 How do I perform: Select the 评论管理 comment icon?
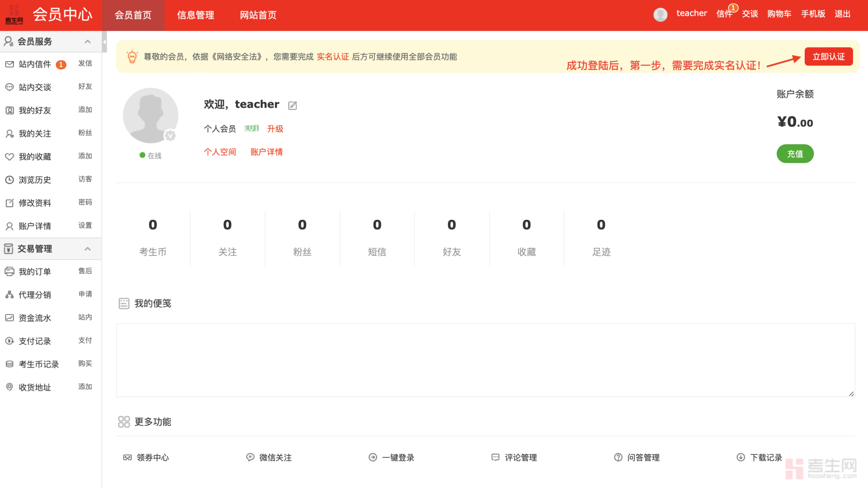pos(495,457)
